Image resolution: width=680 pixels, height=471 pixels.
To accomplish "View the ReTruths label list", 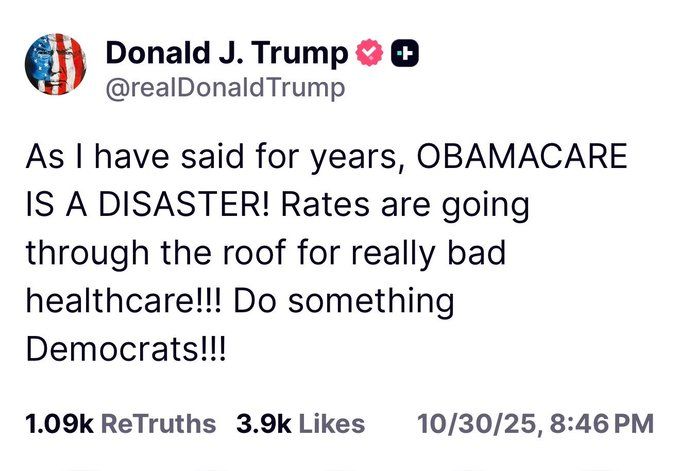I will [x=158, y=424].
